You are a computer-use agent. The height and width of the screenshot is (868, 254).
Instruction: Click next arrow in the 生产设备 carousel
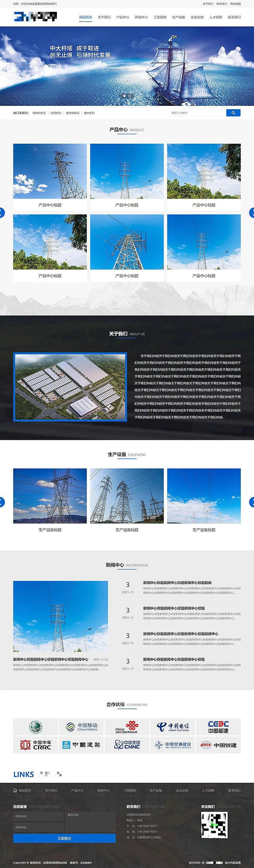point(252,502)
